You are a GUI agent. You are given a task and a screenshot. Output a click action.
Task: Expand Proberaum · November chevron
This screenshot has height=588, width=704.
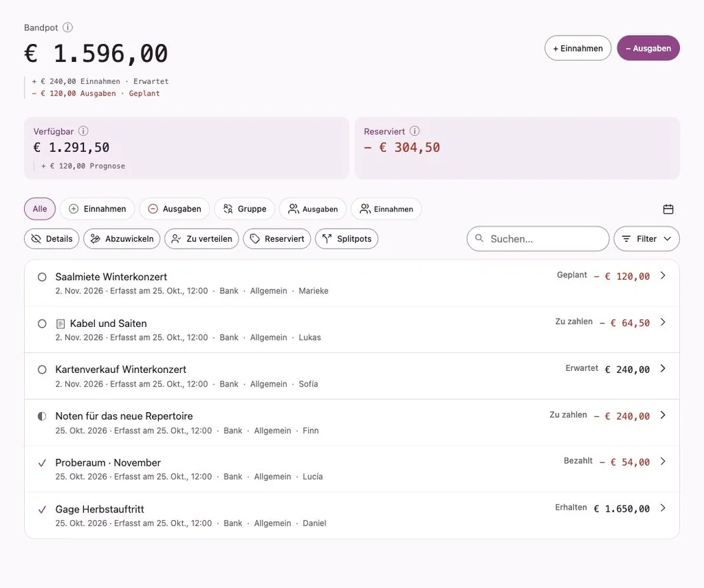coord(663,462)
